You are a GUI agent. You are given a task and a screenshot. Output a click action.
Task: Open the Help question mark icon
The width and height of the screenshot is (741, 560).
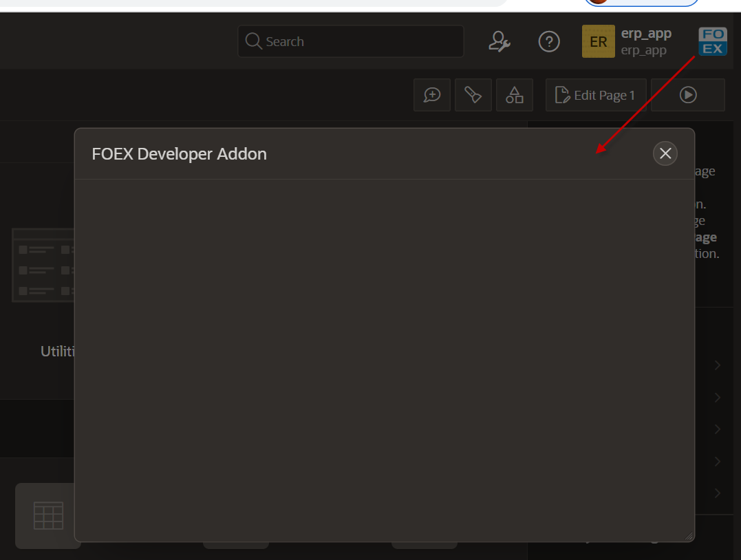click(x=548, y=42)
